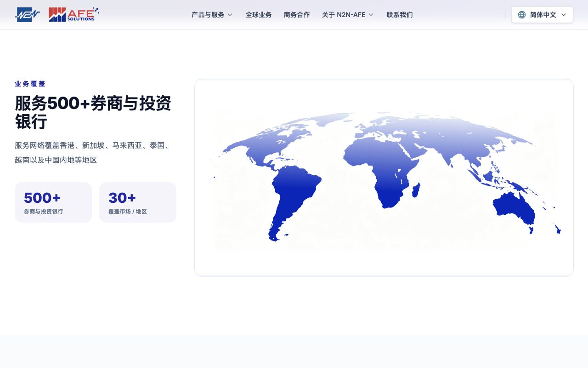
Task: Click the 30+ 覆盖市场 / 地区 stat card
Action: pos(138,202)
